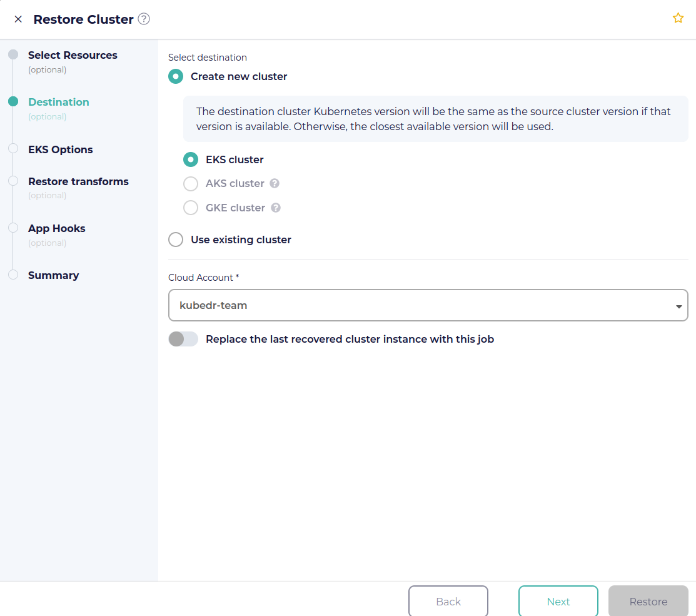The height and width of the screenshot is (616, 696).
Task: Click the Back button
Action: 448,601
